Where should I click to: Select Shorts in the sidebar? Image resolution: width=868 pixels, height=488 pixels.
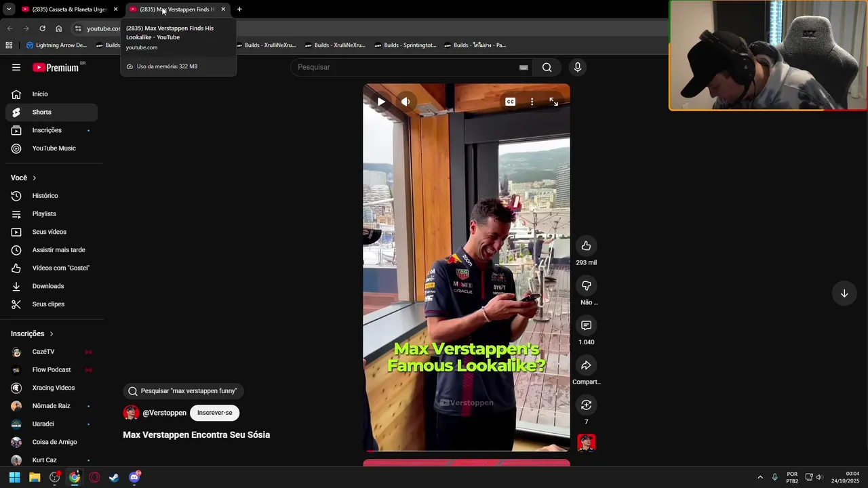(52, 112)
